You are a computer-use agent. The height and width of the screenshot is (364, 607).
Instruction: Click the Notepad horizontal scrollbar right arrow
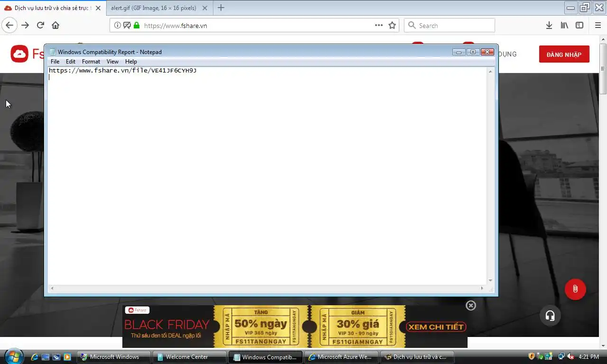(x=482, y=288)
